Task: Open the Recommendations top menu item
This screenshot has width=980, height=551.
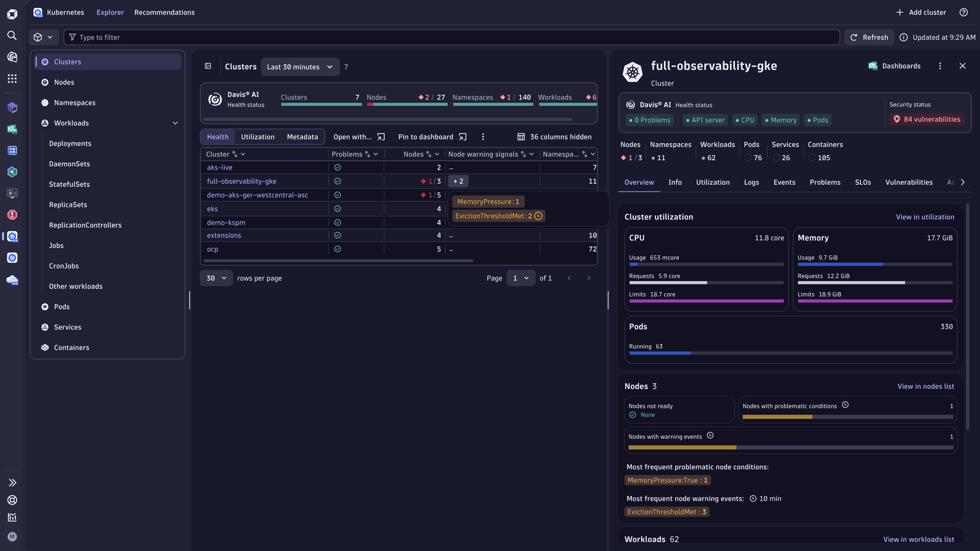Action: (164, 12)
